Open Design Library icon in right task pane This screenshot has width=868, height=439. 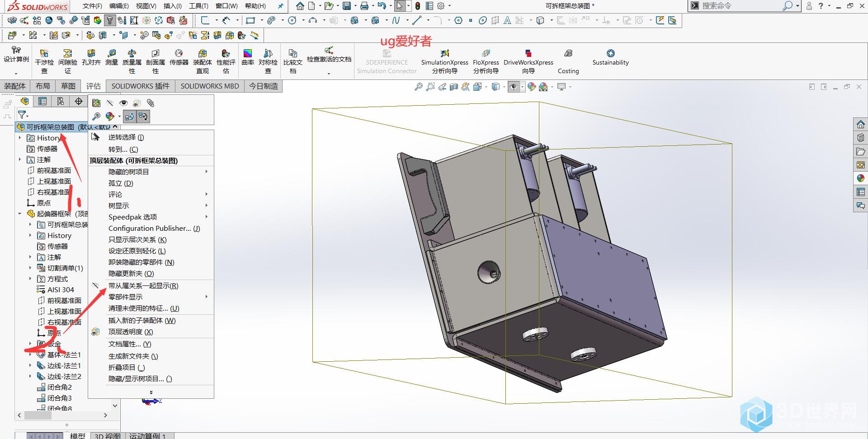click(x=861, y=138)
